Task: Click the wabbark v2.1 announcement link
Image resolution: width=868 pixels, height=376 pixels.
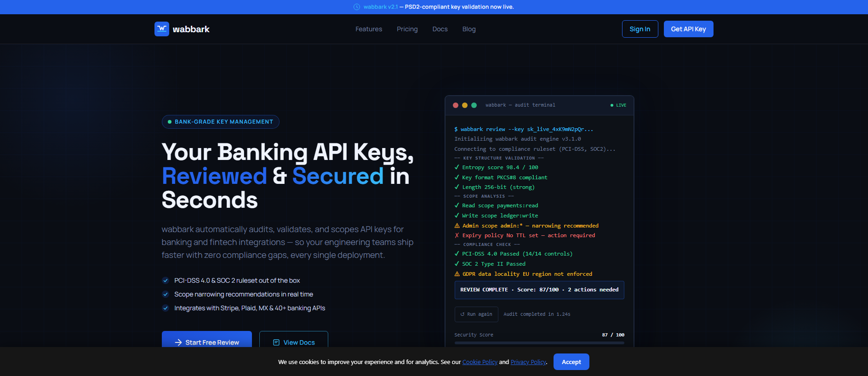Action: 381,7
